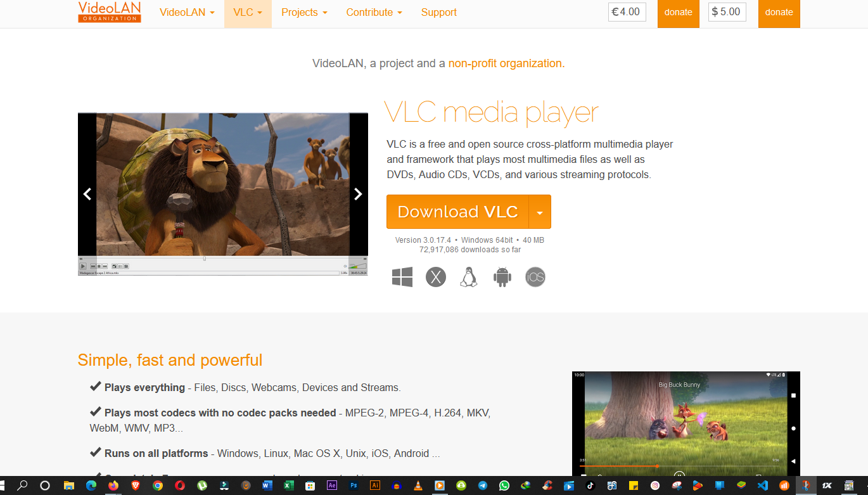
Task: Expand the VLC navigation dropdown
Action: [248, 13]
